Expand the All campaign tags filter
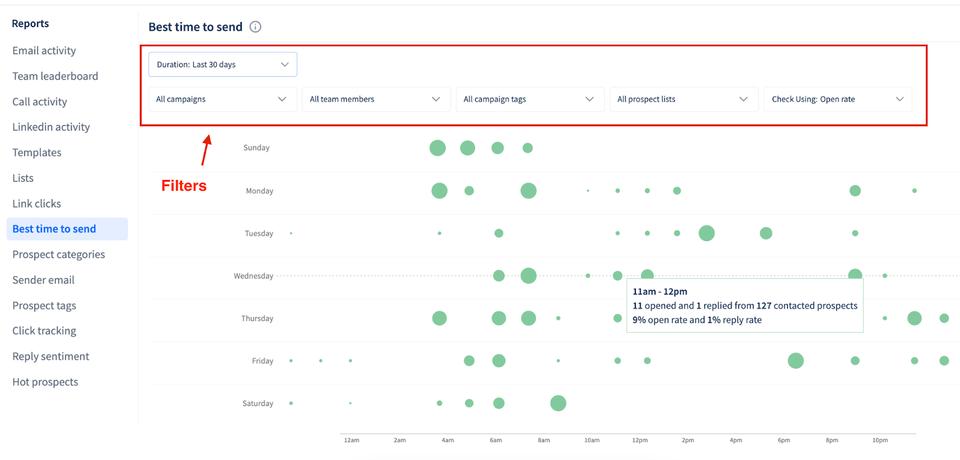This screenshot has height=460, width=960. point(530,99)
